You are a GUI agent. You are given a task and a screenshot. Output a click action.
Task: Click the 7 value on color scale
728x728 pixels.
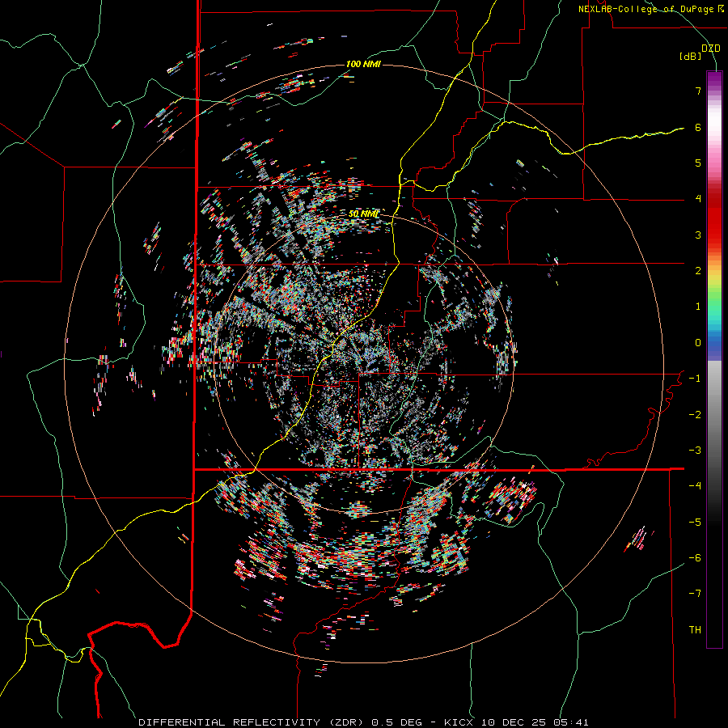click(x=698, y=91)
